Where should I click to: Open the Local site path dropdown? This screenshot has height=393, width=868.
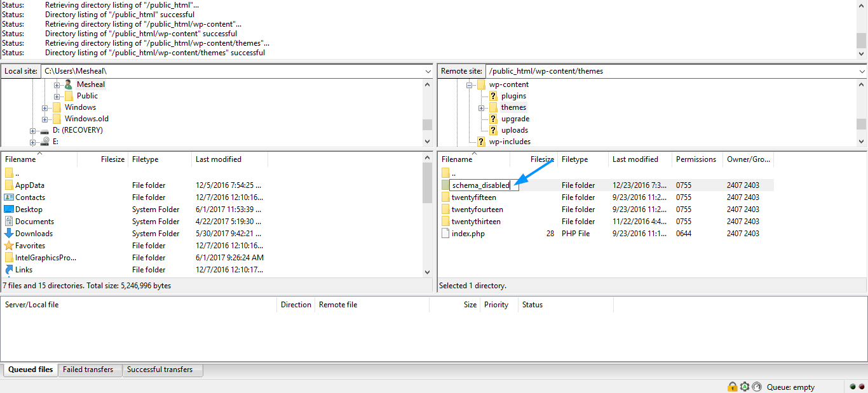[x=428, y=71]
